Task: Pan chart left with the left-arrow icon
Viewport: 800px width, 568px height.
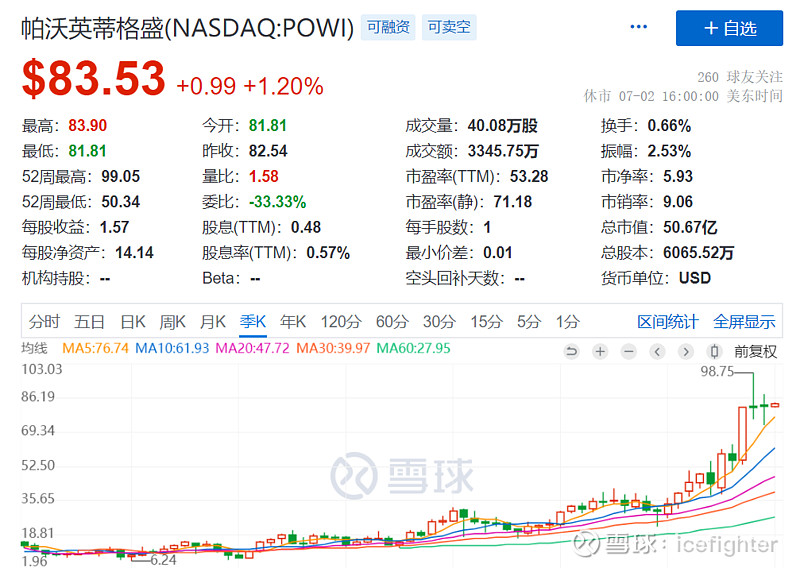Action: pyautogui.click(x=657, y=352)
